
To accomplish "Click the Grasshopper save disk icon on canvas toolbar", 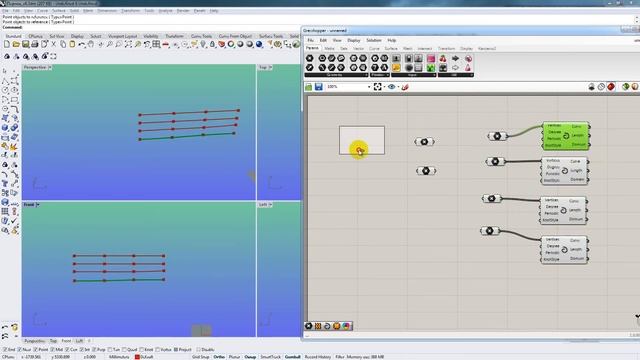I will tap(319, 87).
